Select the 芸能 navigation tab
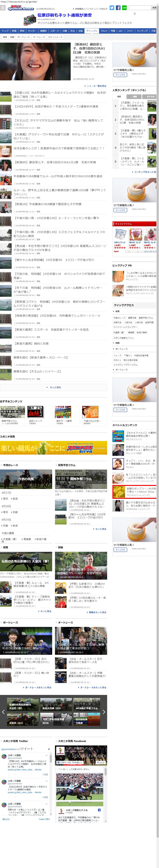The height and width of the screenshot is (868, 159). 80,31
